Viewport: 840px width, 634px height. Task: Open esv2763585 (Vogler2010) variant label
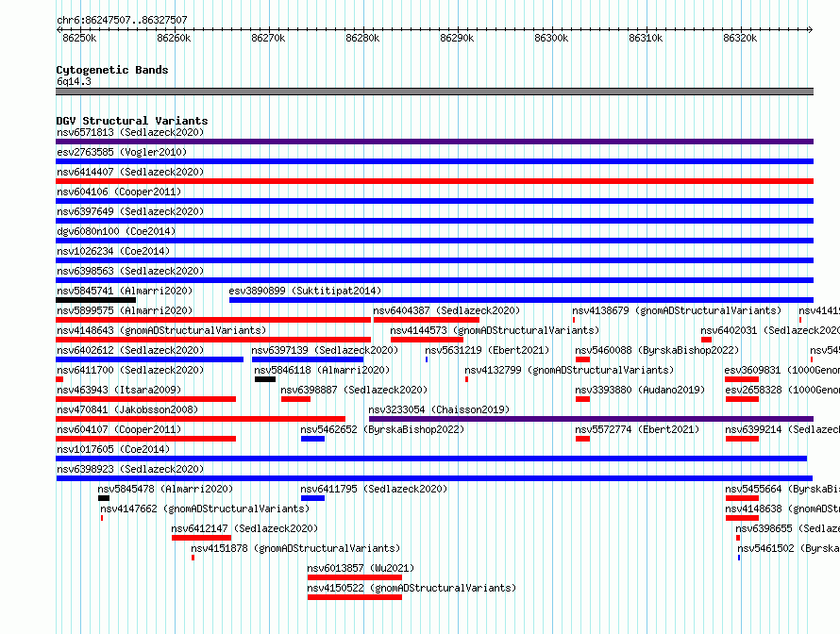(122, 152)
